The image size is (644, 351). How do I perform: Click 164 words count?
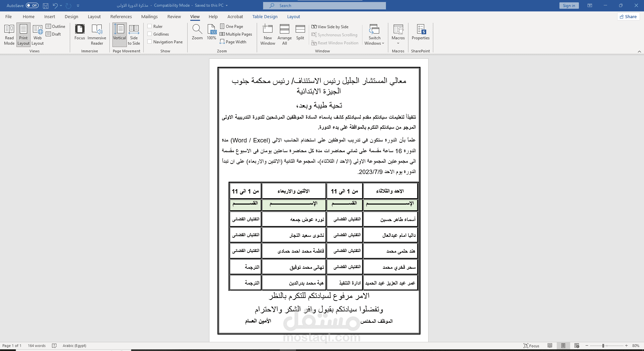click(37, 346)
